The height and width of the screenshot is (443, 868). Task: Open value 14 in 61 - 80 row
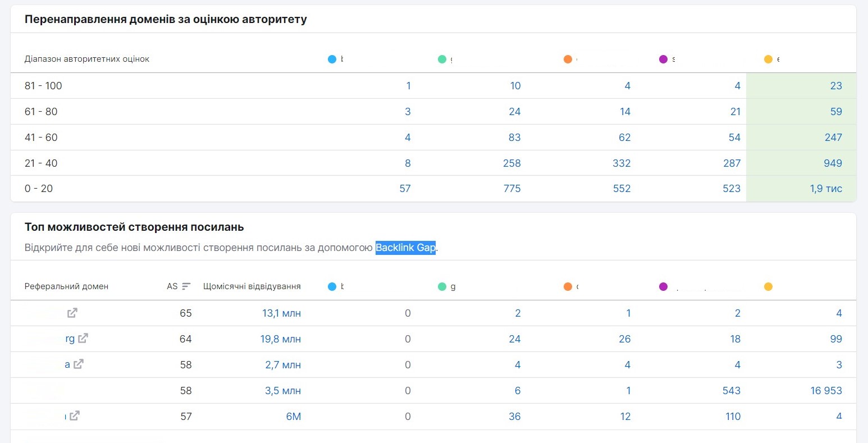tap(625, 112)
